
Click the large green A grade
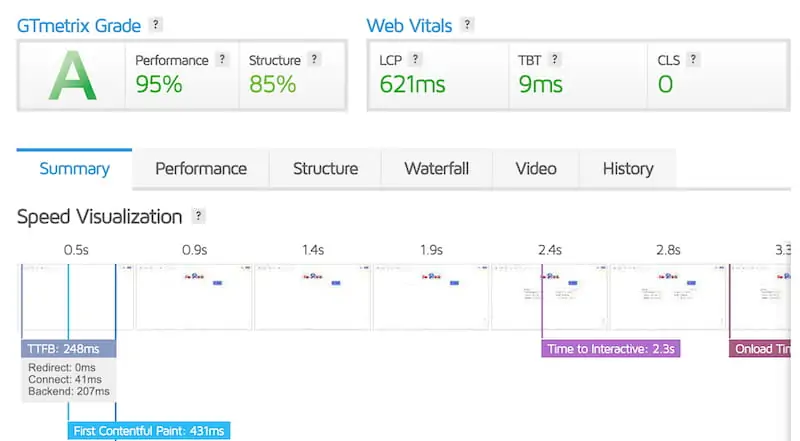73,75
